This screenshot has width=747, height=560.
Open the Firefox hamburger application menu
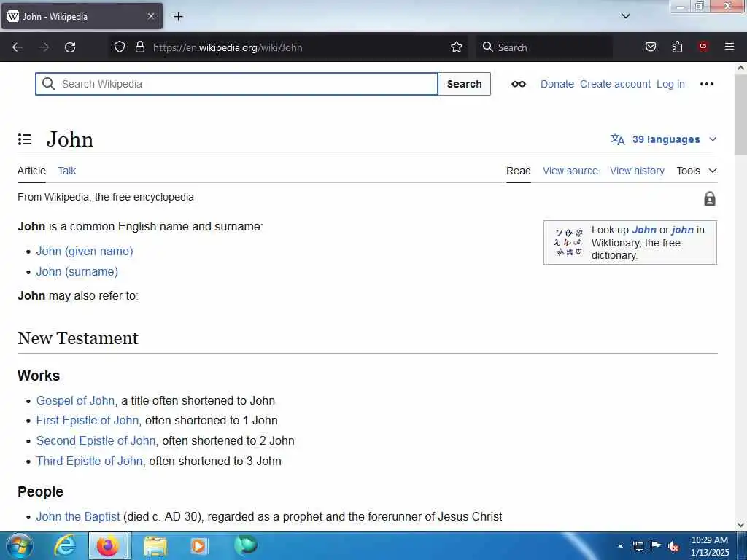[729, 47]
